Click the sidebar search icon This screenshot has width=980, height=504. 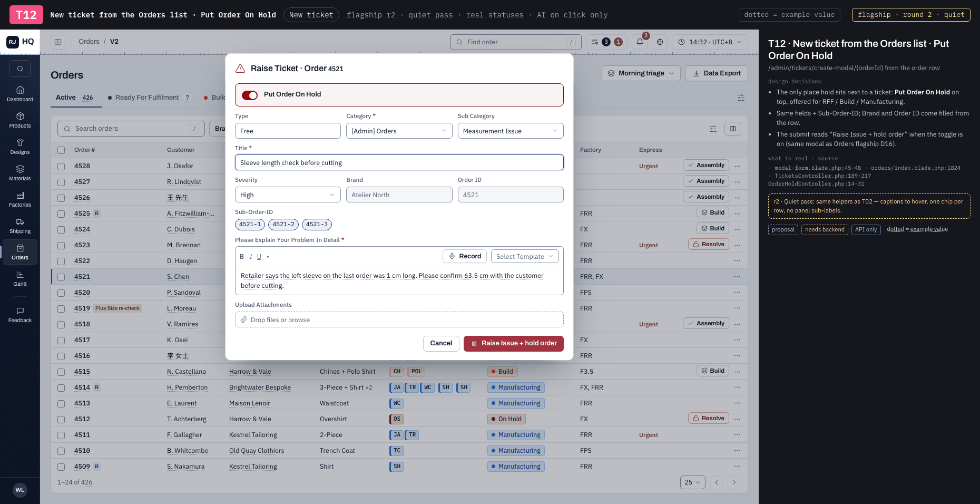coord(20,69)
